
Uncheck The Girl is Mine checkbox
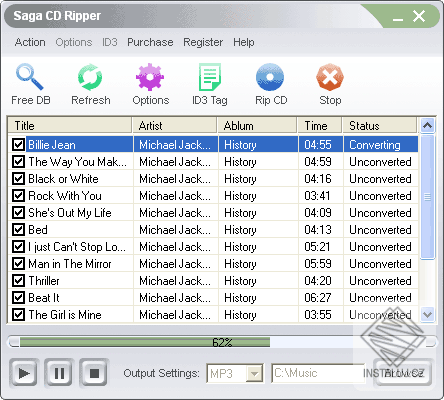(x=18, y=315)
